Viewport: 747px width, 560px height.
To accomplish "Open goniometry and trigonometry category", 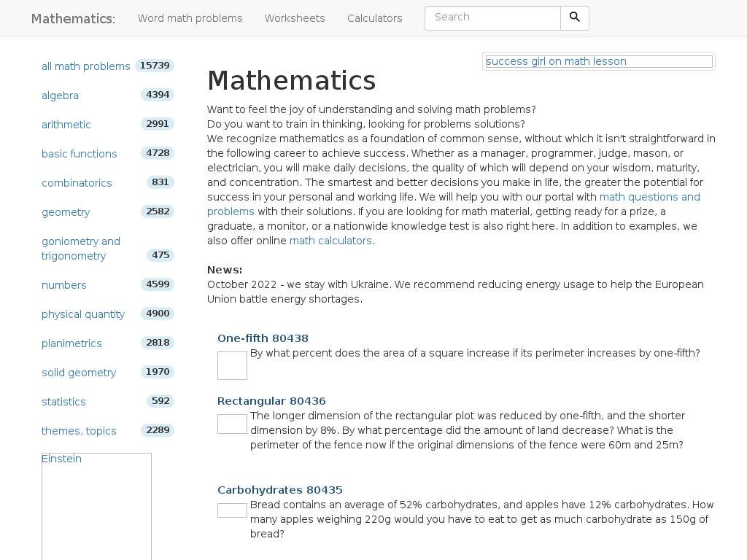I will [80, 249].
